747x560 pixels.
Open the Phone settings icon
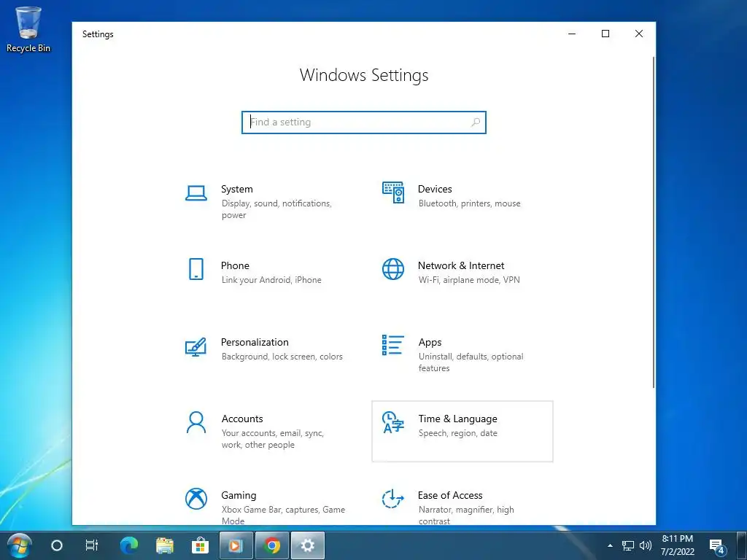click(x=196, y=269)
